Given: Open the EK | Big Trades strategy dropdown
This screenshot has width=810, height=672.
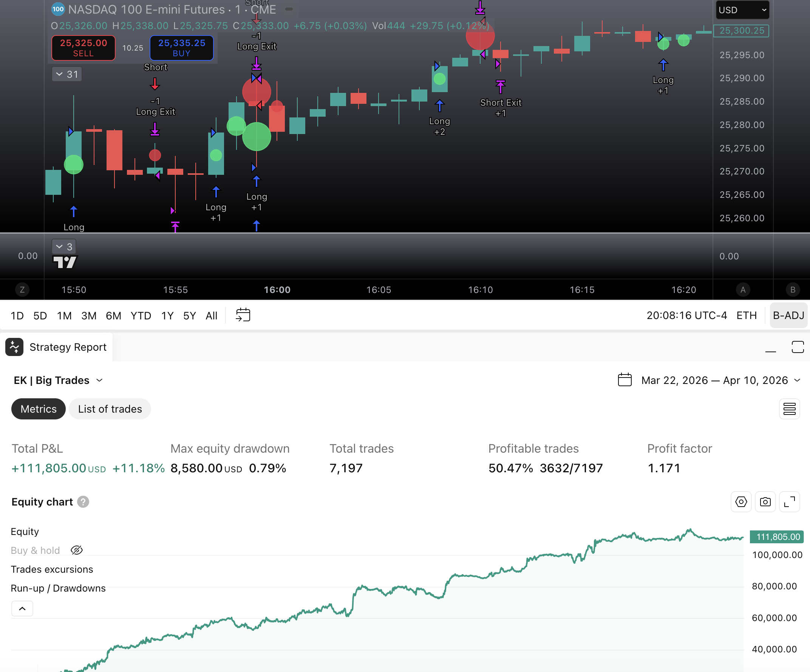Looking at the screenshot, I should (58, 380).
